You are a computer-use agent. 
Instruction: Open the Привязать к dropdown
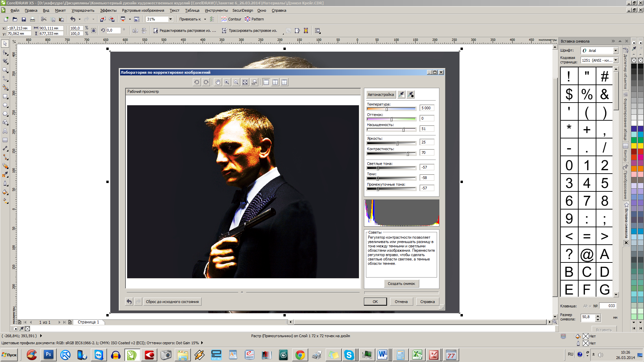click(x=205, y=19)
